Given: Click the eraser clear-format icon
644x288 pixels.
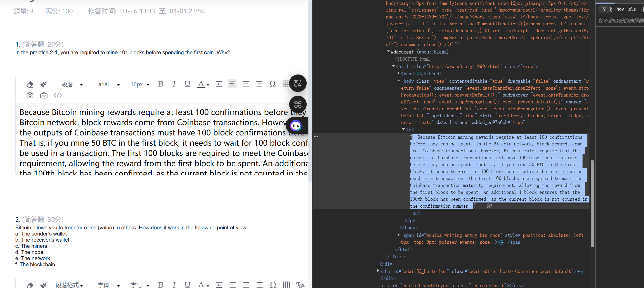Looking at the screenshot, I should click(x=30, y=84).
